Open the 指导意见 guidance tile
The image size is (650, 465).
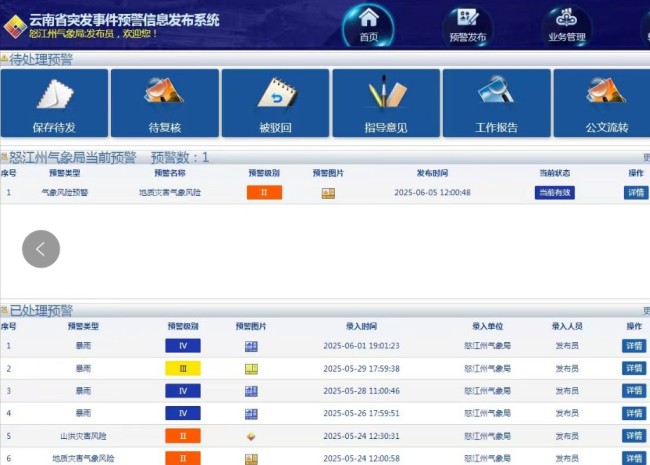click(x=385, y=103)
